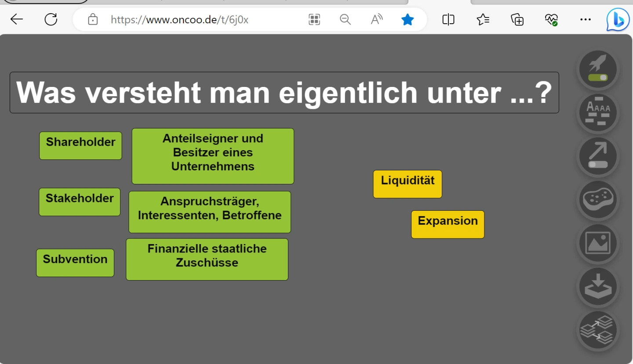Click the sponge clear-board icon
The image size is (633, 364).
[598, 200]
